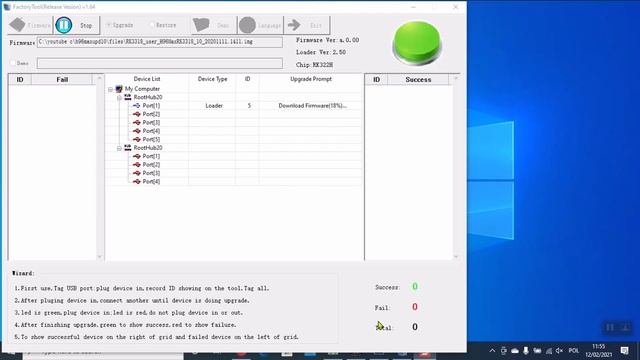This screenshot has width=640, height=360.
Task: Show hidden system tray icons chevron
Action: pos(492,351)
